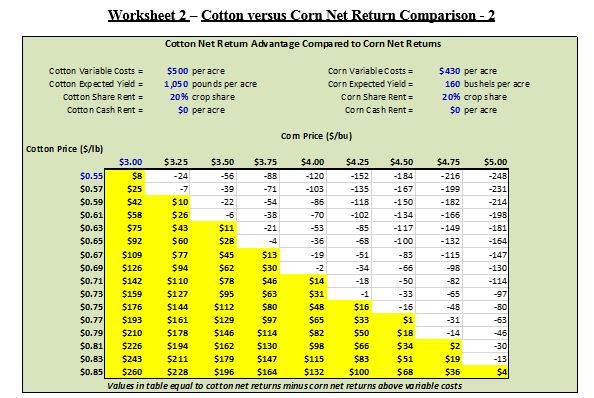Click the $8 cell in the $0.55 row
594x398 pixels.
coord(125,176)
